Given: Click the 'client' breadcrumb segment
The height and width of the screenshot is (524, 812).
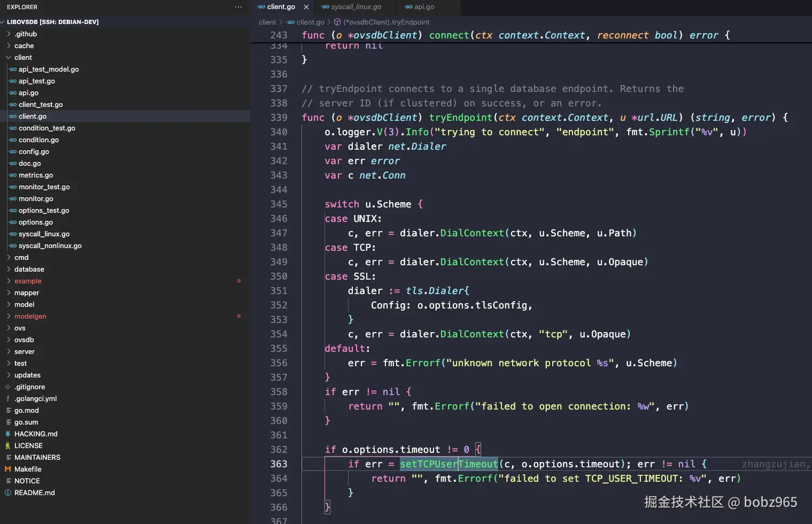Looking at the screenshot, I should coord(267,22).
